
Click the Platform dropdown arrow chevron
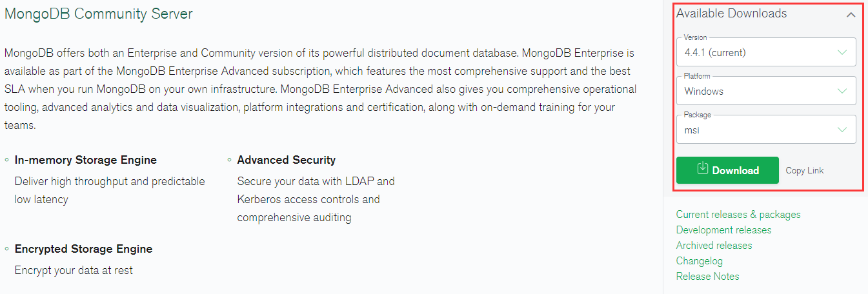(842, 91)
